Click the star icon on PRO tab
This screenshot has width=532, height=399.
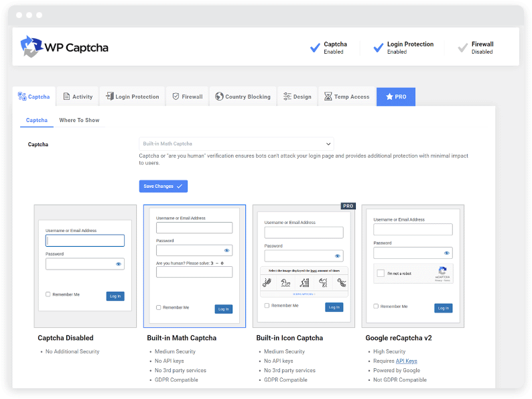[389, 97]
